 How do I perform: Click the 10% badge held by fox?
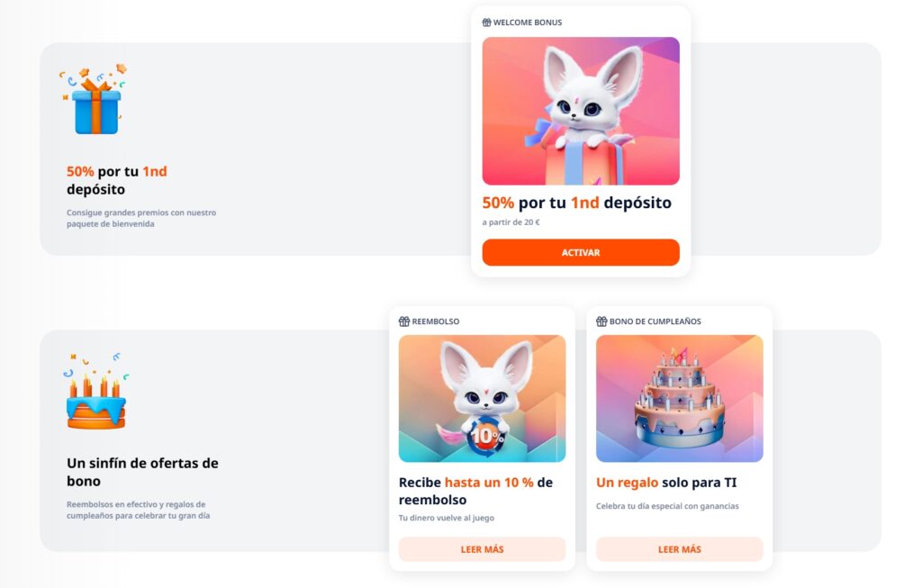[x=485, y=437]
